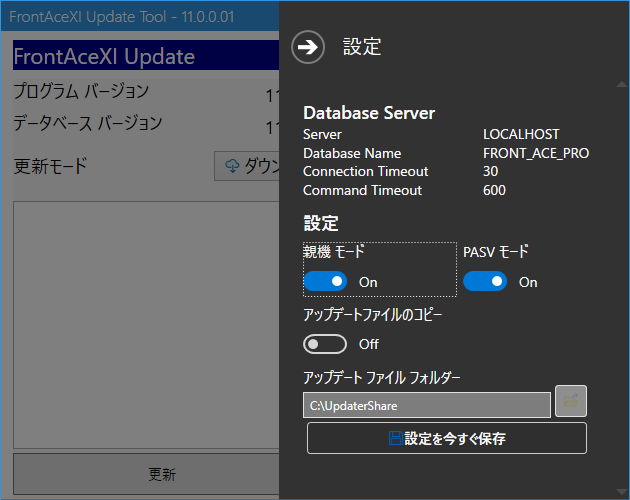Click the Connection Timeout value 30
The width and height of the screenshot is (630, 500).
(491, 172)
